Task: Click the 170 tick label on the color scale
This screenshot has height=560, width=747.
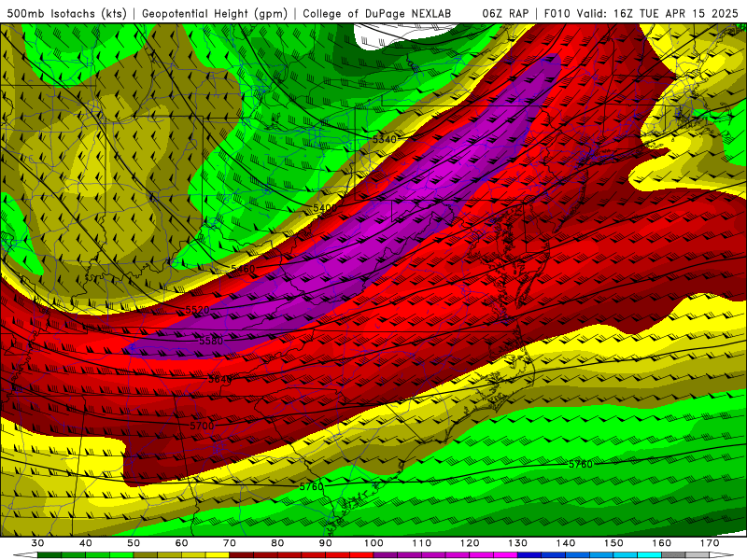Action: tap(710, 543)
